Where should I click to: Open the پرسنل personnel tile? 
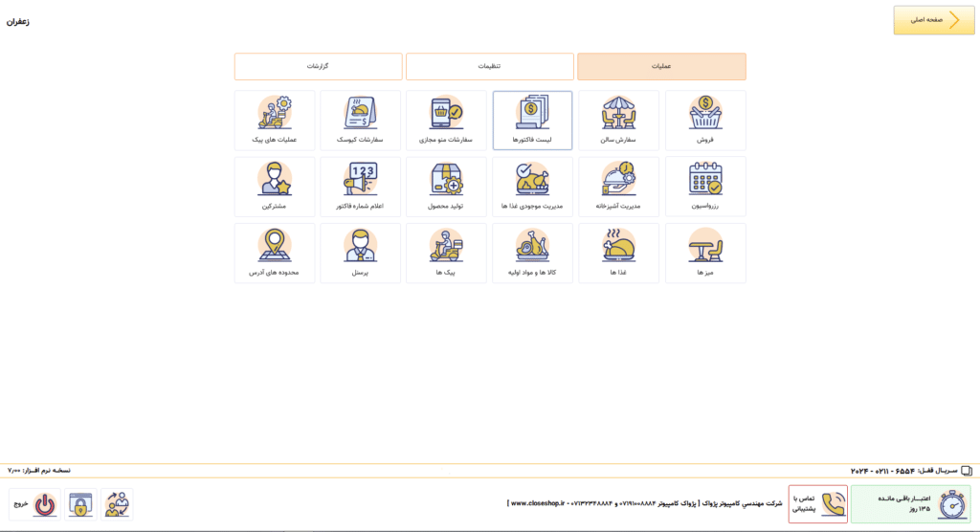(360, 253)
